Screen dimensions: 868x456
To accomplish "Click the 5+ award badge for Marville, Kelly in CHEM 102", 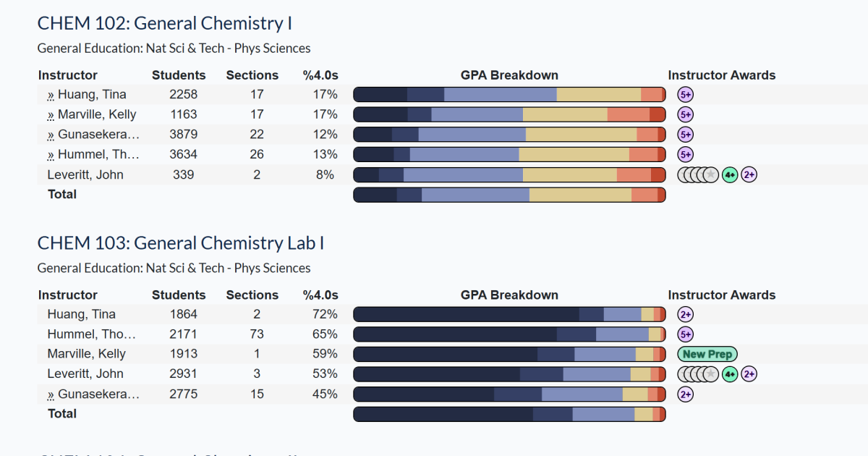I will click(x=686, y=114).
